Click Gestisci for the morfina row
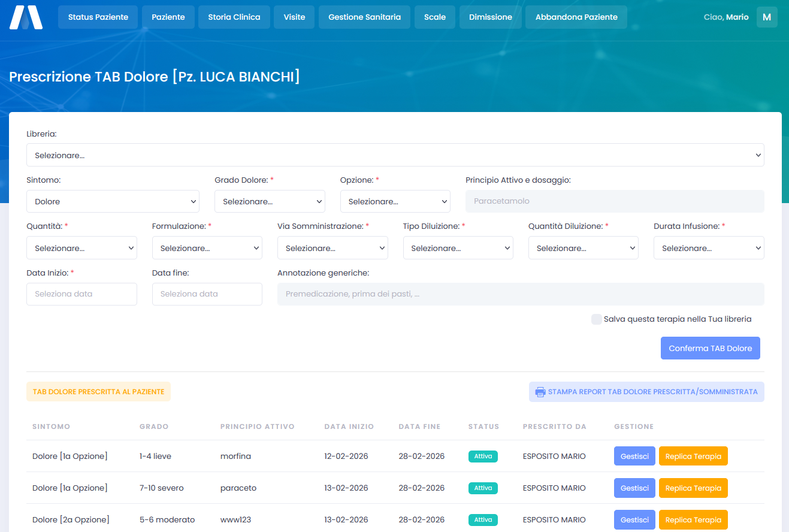This screenshot has height=532, width=789. coord(634,457)
